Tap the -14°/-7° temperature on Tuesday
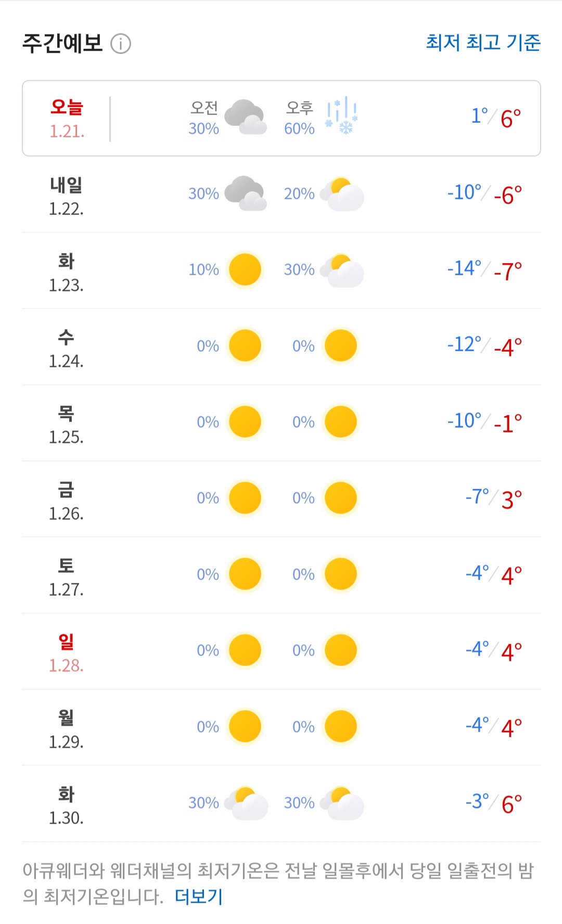This screenshot has height=924, width=562. pos(484,270)
